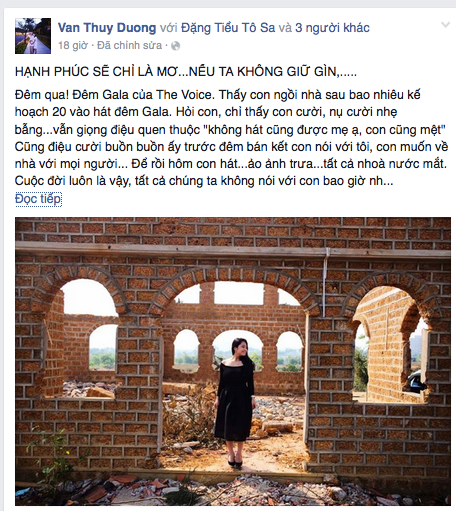Expand the post with 'Đọc tiếp'
Screen dimensions: 456x511
point(38,199)
